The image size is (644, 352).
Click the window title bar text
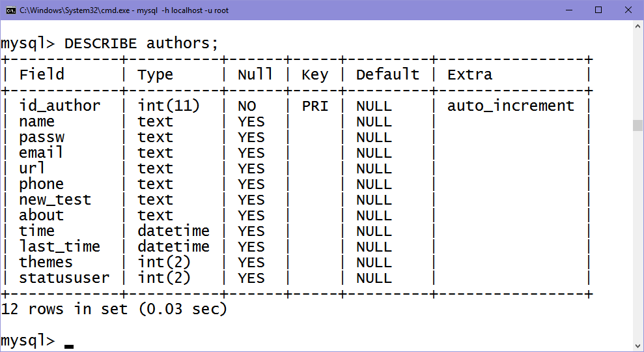124,10
